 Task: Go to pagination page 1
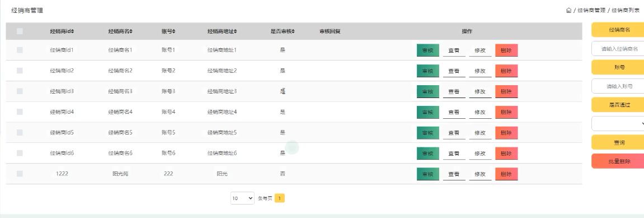point(279,198)
